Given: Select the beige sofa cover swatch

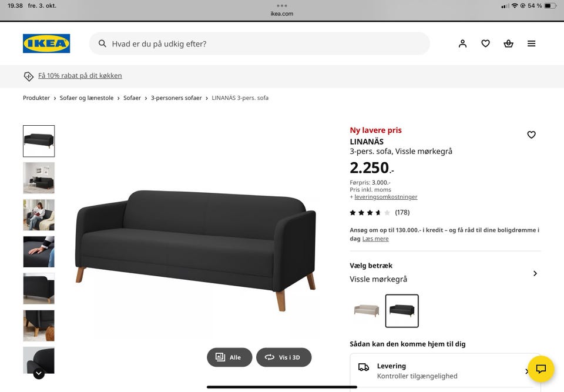Looking at the screenshot, I should tap(367, 311).
